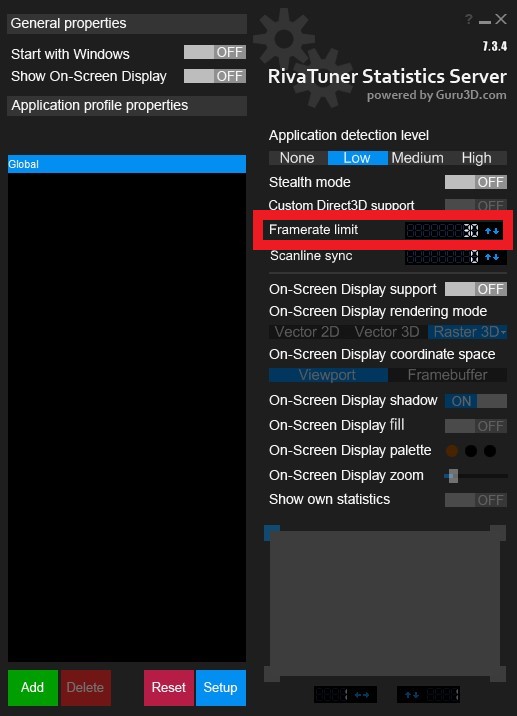Image resolution: width=517 pixels, height=716 pixels.
Task: Click the Delete profile button
Action: point(85,688)
